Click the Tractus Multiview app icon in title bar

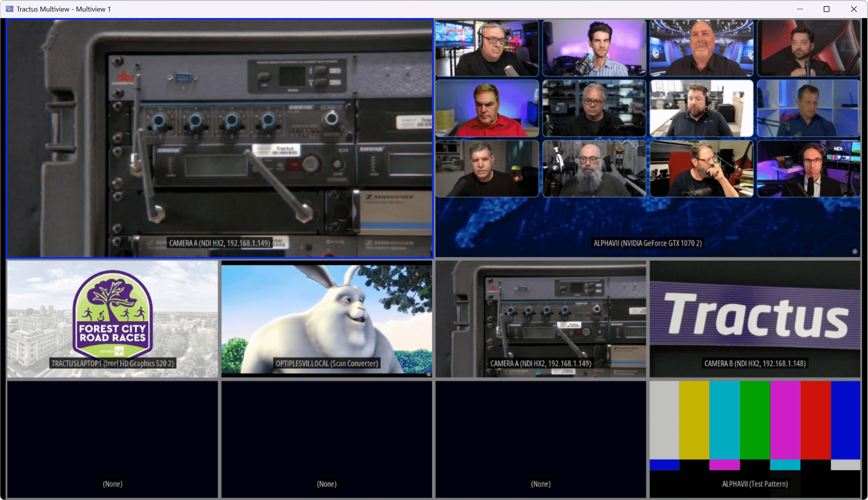[9, 9]
